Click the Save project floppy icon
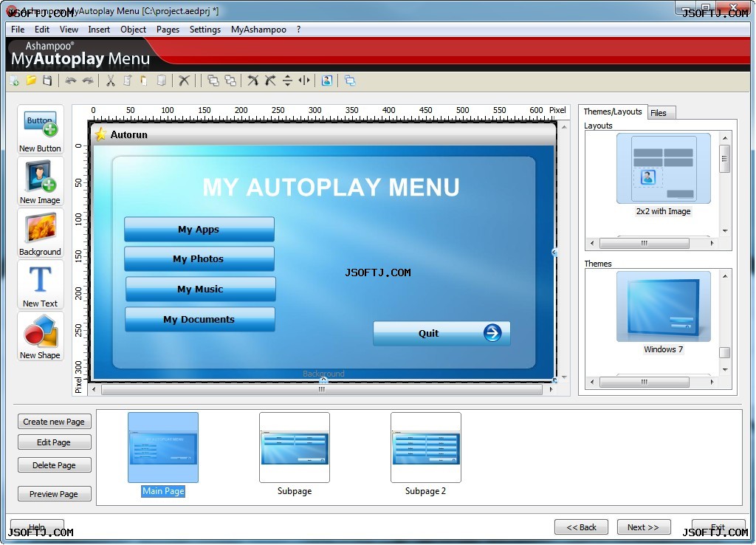This screenshot has height=545, width=756. tap(47, 80)
